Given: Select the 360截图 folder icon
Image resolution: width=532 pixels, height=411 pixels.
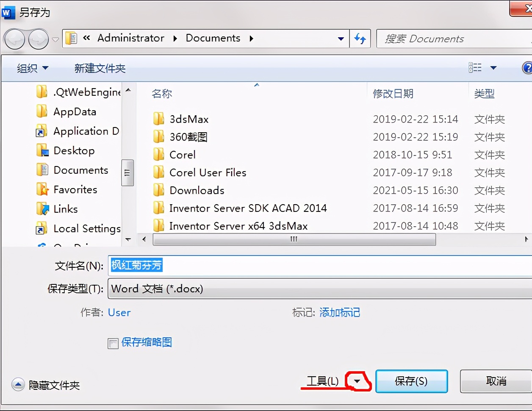Looking at the screenshot, I should pyautogui.click(x=159, y=137).
